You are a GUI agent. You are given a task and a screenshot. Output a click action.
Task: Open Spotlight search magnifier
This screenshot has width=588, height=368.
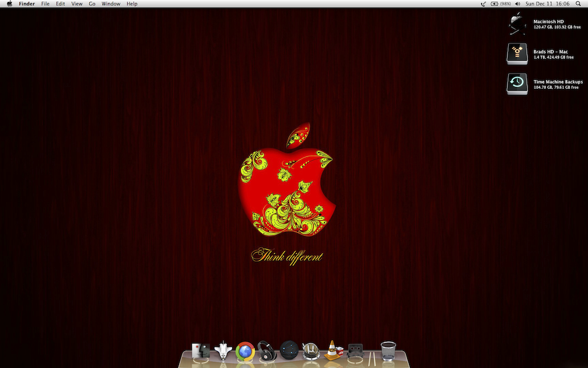[x=579, y=4]
